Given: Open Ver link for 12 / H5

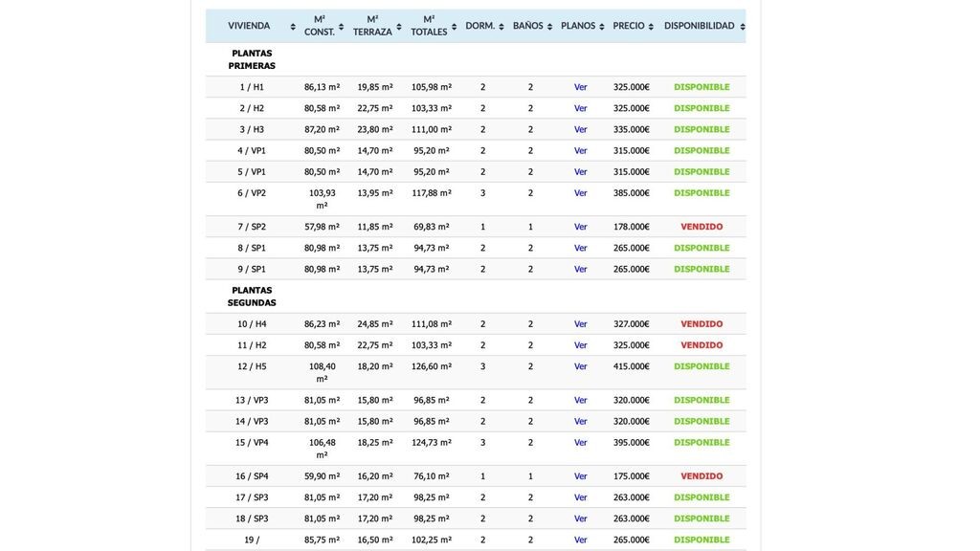Looking at the screenshot, I should click(x=581, y=366).
